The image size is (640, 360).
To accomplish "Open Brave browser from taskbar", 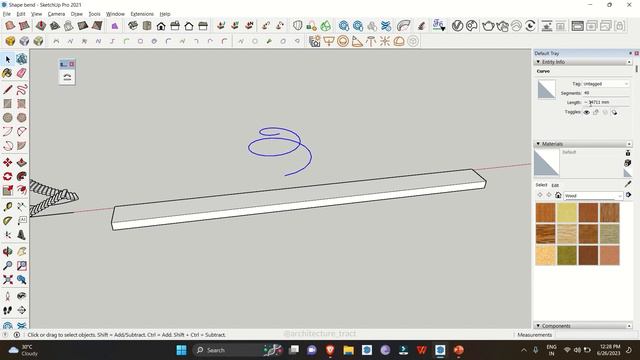I will click(x=330, y=350).
